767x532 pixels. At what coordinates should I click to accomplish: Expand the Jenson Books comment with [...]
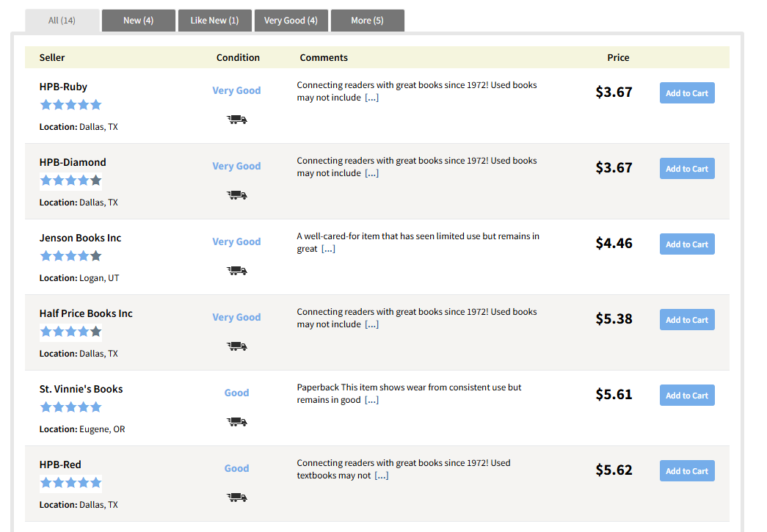pos(328,249)
